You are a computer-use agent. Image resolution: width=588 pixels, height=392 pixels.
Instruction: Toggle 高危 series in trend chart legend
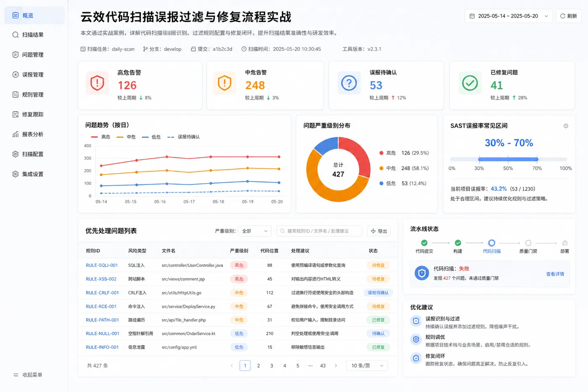[100, 137]
